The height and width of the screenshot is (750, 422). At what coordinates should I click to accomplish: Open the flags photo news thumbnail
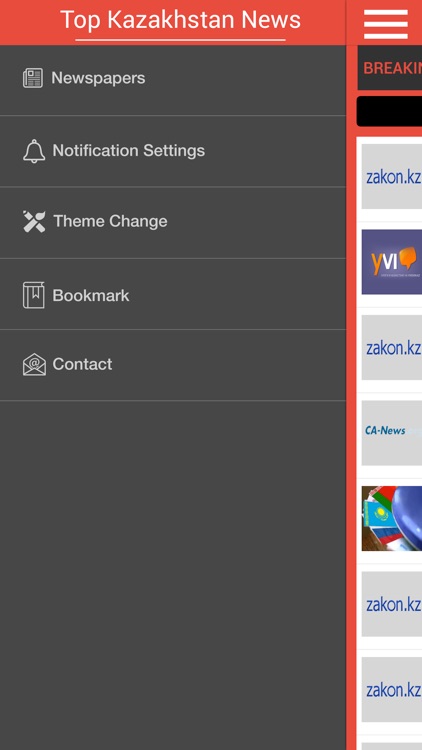[392, 518]
